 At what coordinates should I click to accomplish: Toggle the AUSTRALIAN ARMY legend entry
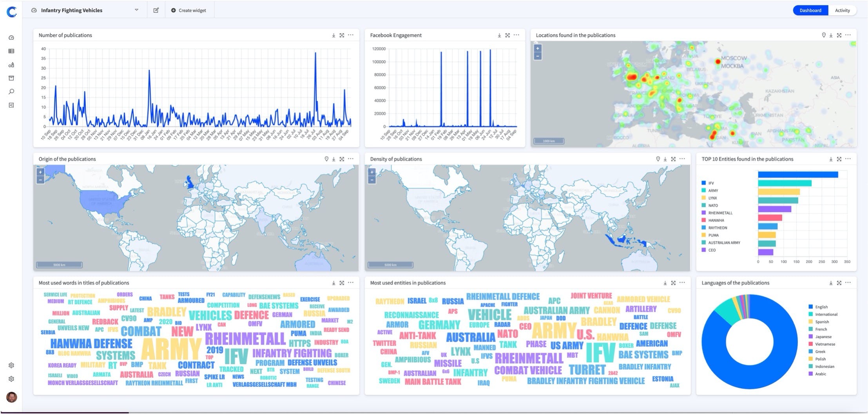pyautogui.click(x=721, y=242)
